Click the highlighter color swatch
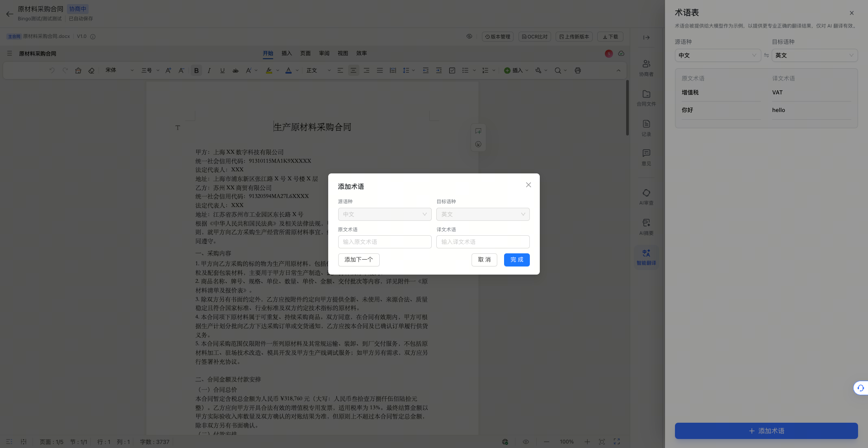Viewport: 868px width, 448px height. pyautogui.click(x=269, y=70)
